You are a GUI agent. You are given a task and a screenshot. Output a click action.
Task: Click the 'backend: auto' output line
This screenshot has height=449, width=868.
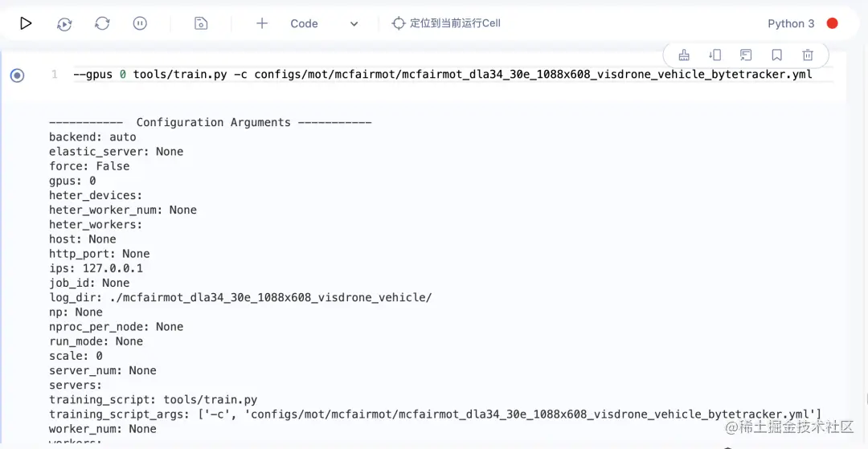point(92,137)
